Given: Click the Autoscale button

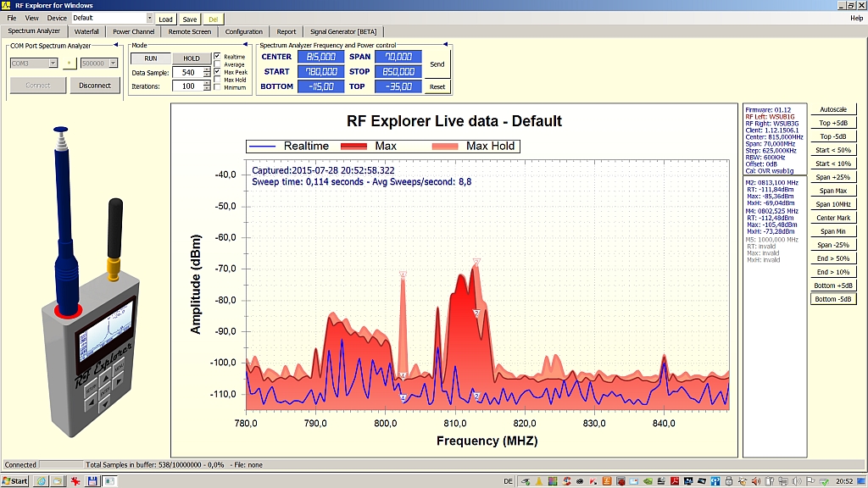Looking at the screenshot, I should pos(833,109).
